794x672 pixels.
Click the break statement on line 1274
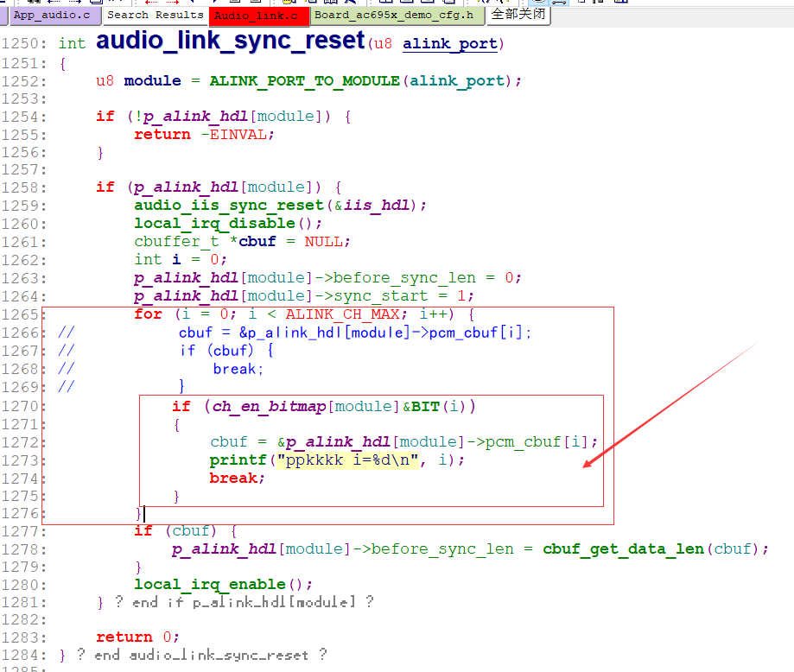click(x=233, y=478)
